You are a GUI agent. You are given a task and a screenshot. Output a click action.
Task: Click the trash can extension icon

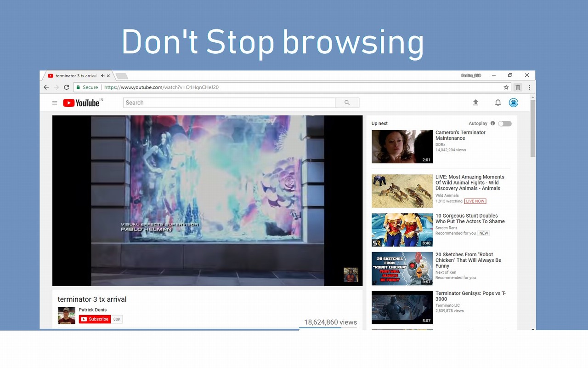click(x=518, y=87)
